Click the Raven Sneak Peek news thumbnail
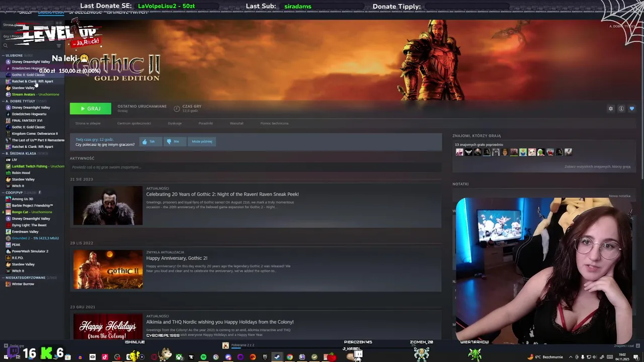 (x=108, y=206)
